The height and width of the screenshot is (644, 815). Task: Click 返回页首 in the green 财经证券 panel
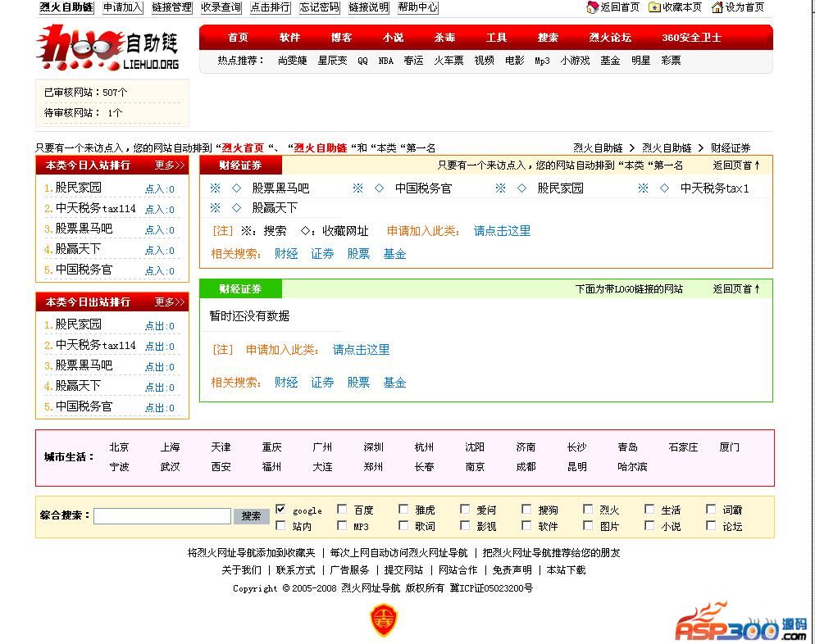[x=736, y=288]
